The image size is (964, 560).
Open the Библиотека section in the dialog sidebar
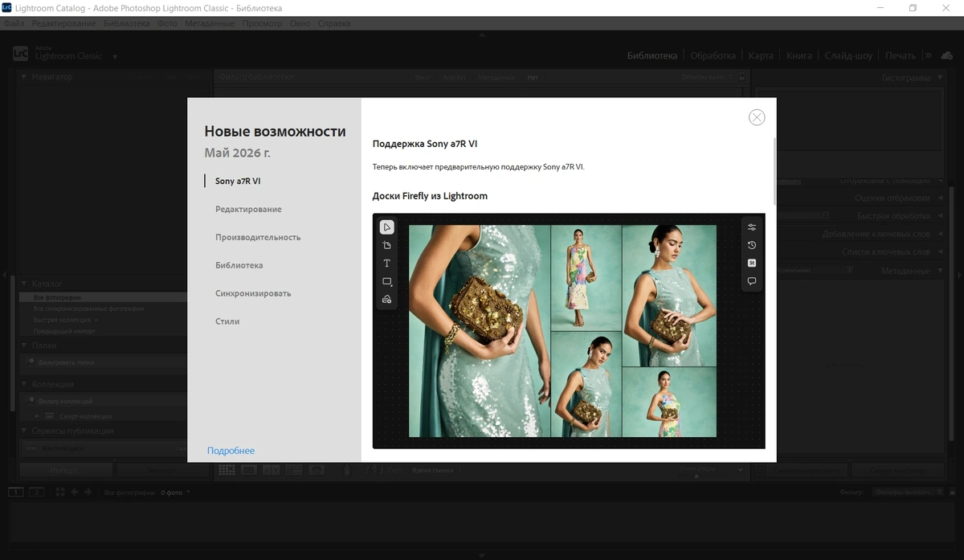coord(239,265)
